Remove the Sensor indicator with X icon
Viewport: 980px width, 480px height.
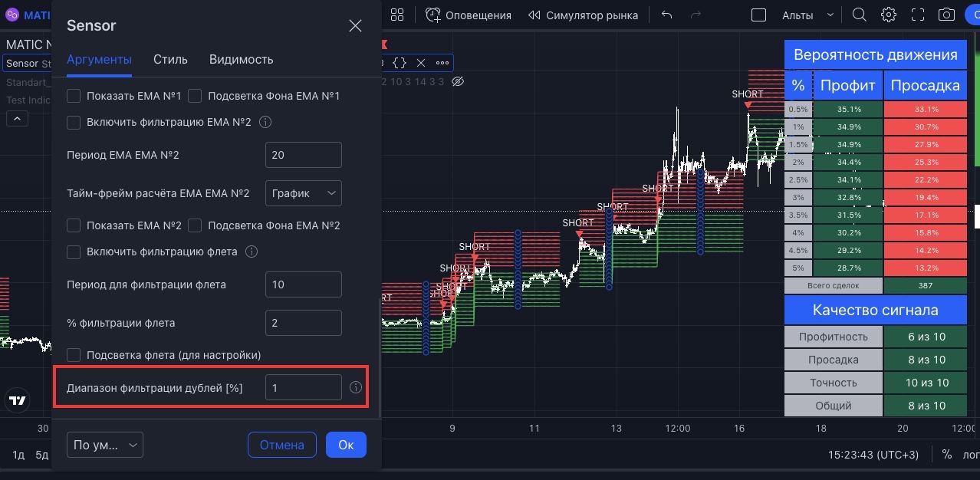421,63
